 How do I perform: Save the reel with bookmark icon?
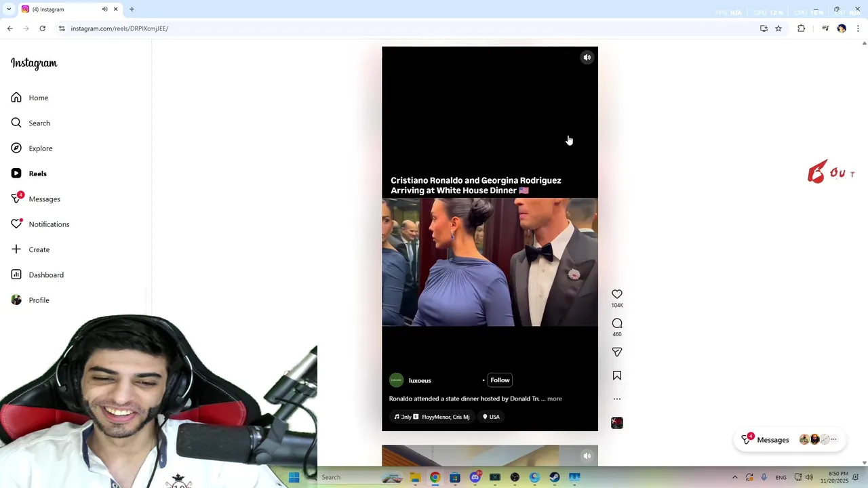[x=617, y=375]
